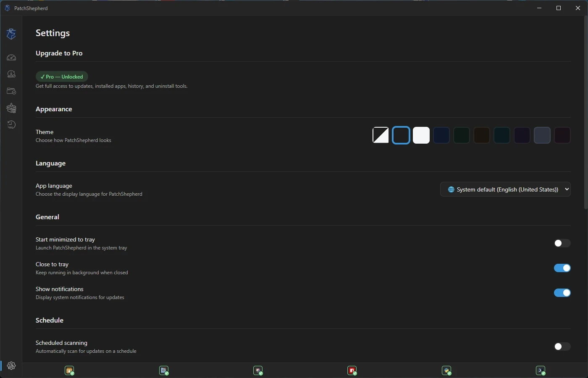
Task: Click the Theme setting label
Action: [x=45, y=132]
